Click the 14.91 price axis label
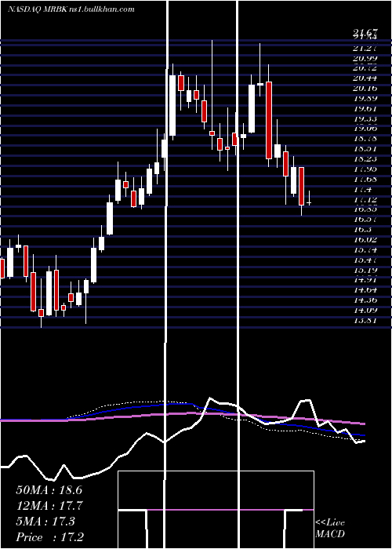 [x=365, y=280]
